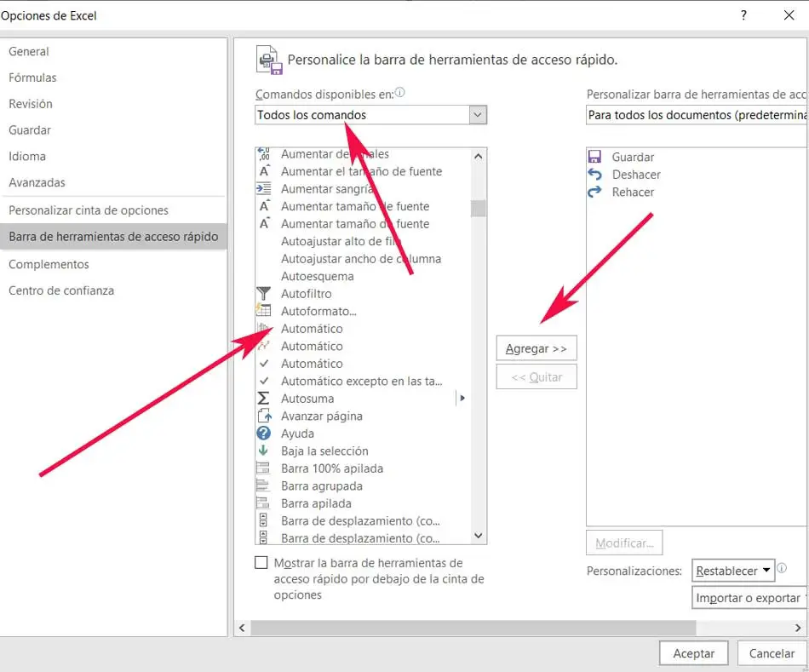Select Autoajustar ancho de columna command
Image resolution: width=809 pixels, height=672 pixels.
coord(364,259)
